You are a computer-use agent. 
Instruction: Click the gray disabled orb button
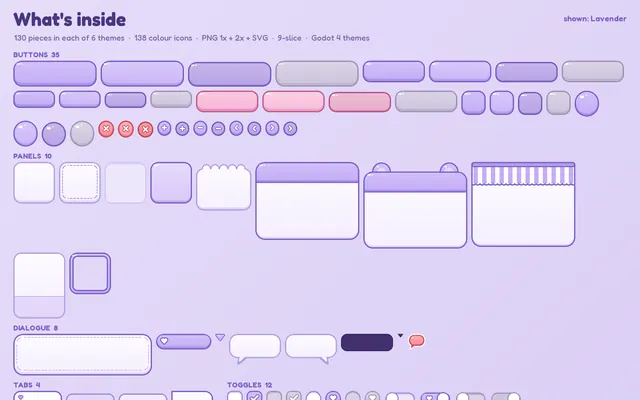(x=82, y=133)
